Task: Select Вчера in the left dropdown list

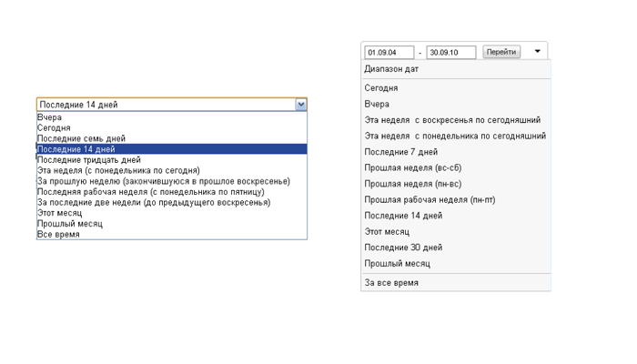Action: coord(172,117)
